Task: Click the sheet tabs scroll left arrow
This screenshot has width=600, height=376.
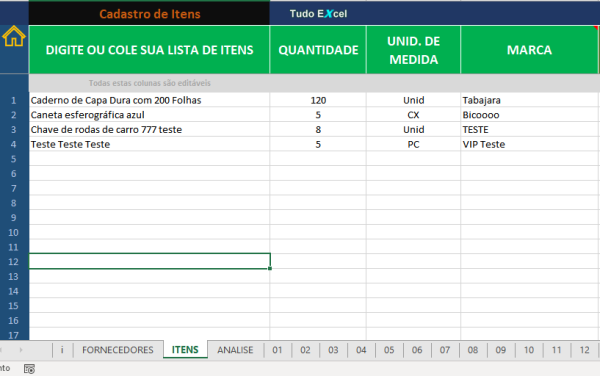Action: click(x=1, y=350)
